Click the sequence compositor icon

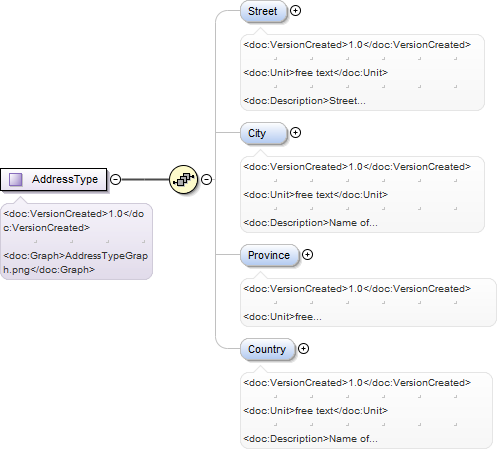183,179
